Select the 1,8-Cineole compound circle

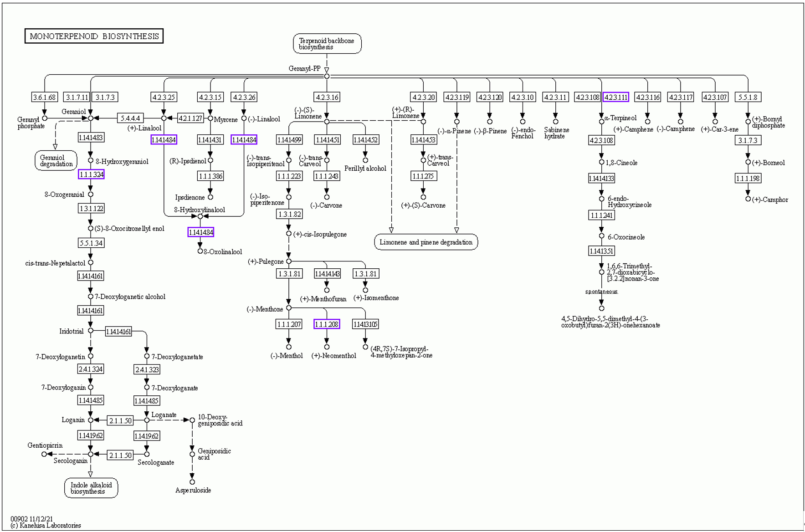click(601, 162)
